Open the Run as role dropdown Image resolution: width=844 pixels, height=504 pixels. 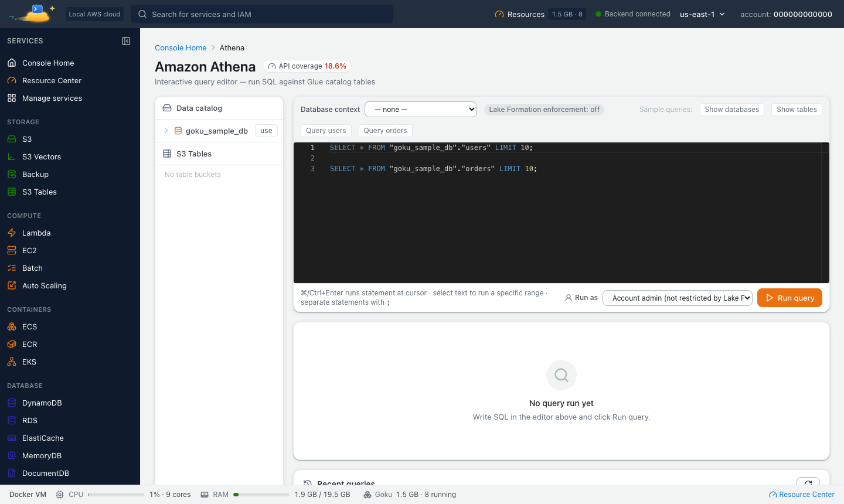(678, 298)
